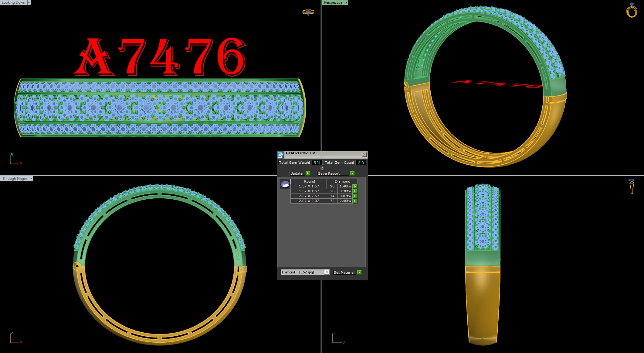Click the Update label in Gem Reporter
This screenshot has width=644, height=353.
click(297, 173)
